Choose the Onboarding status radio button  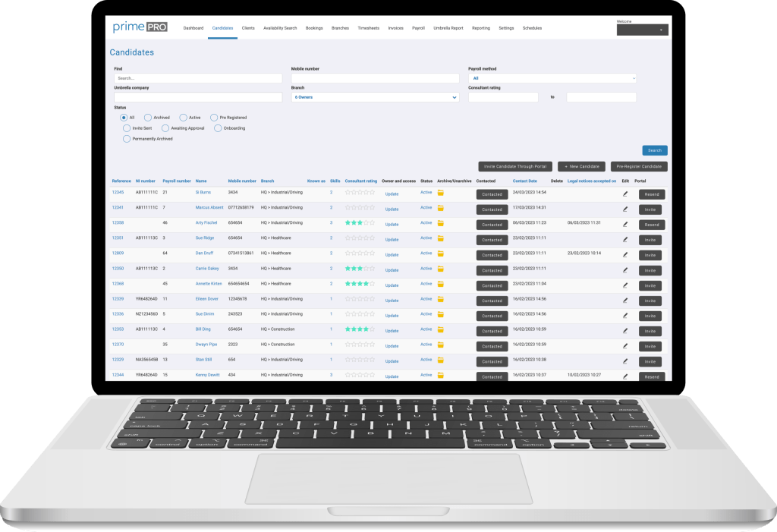(218, 128)
